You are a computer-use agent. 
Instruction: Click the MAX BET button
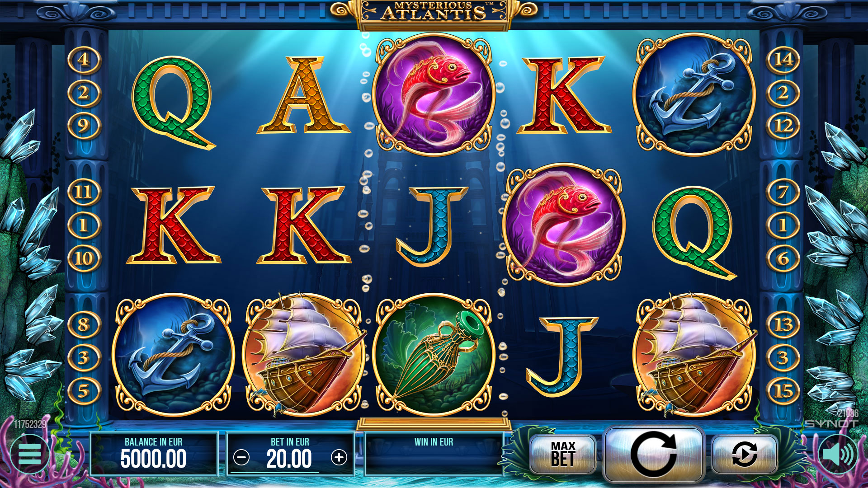pyautogui.click(x=563, y=454)
